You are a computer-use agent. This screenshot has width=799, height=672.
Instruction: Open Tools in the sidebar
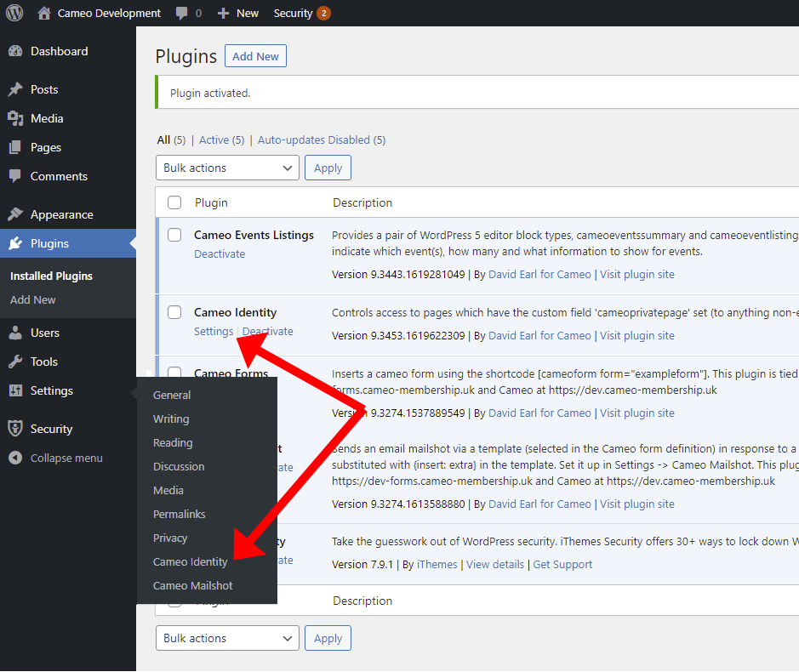44,362
